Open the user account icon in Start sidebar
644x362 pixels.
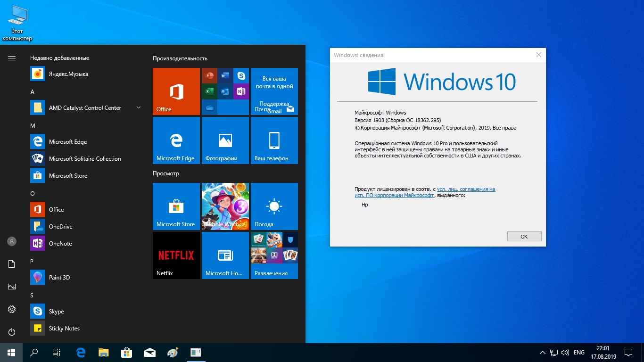12,241
